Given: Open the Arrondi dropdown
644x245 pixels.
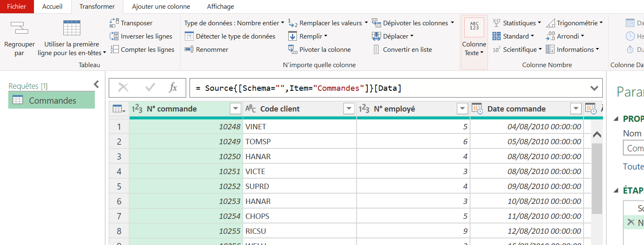Looking at the screenshot, I should point(582,36).
